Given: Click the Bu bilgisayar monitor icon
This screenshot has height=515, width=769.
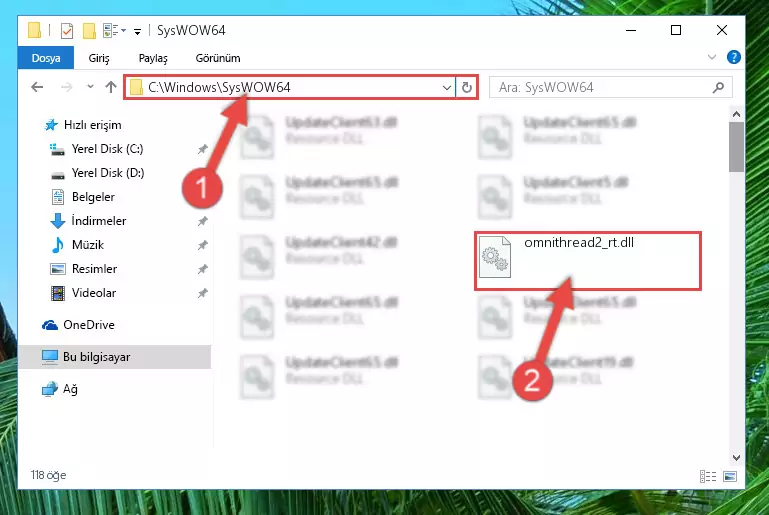Looking at the screenshot, I should 50,357.
